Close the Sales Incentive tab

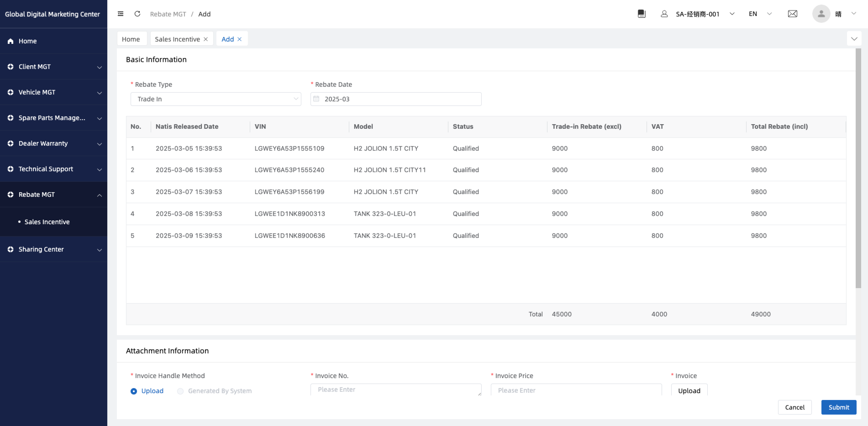[x=206, y=39]
